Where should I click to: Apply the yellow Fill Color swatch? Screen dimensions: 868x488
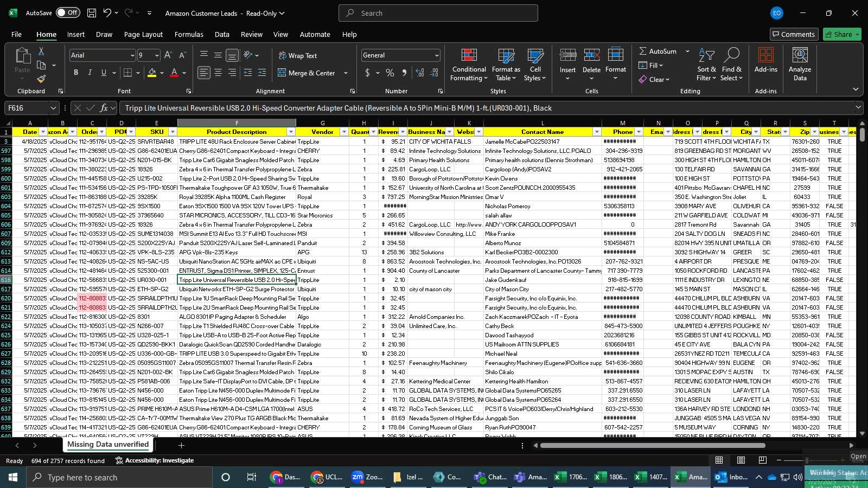[x=152, y=73]
